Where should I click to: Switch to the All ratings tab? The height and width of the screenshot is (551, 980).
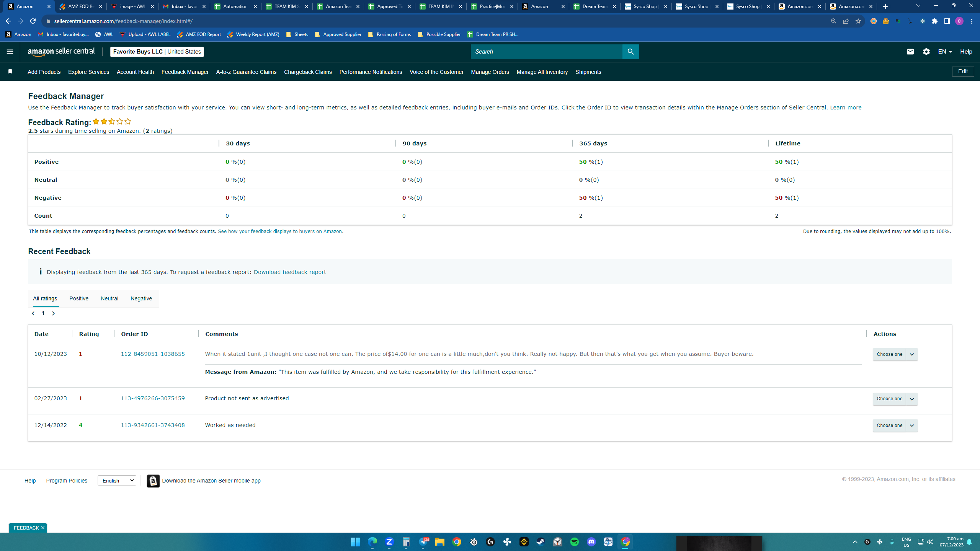pos(45,298)
